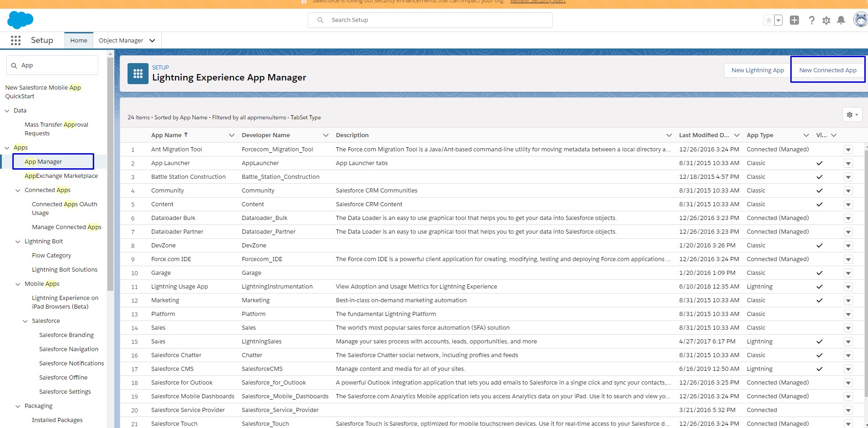Click the Quick Find magnifier icon
Viewport: 868px width, 428px height.
(x=14, y=65)
